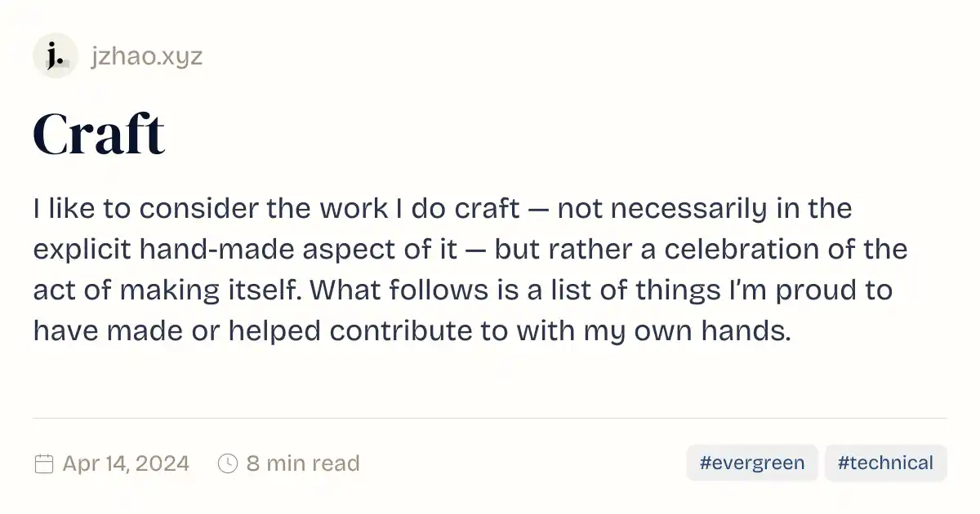Click the #technical pill-shaped chip
Image resolution: width=980 pixels, height=514 pixels.
[x=886, y=463]
